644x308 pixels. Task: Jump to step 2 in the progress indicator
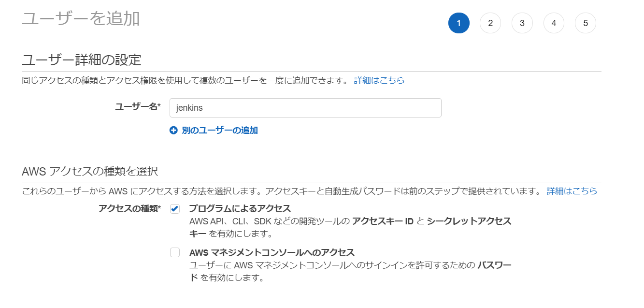tap(490, 23)
